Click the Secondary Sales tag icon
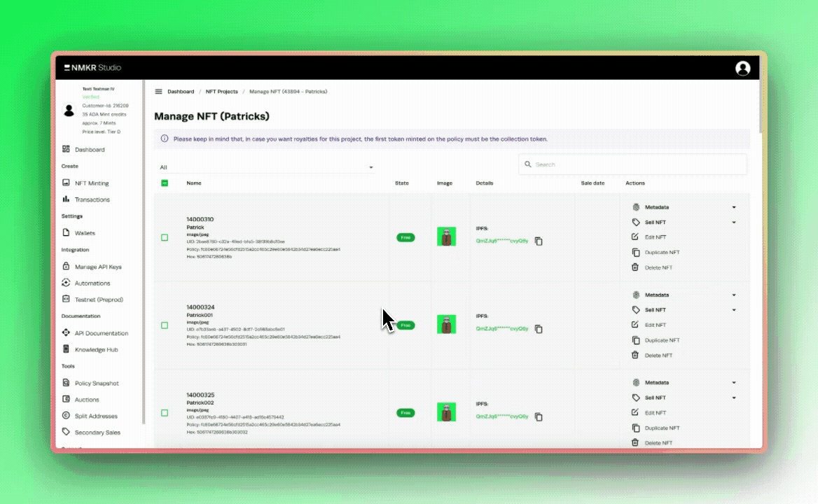Viewport: 818px width, 504px height. (66, 432)
